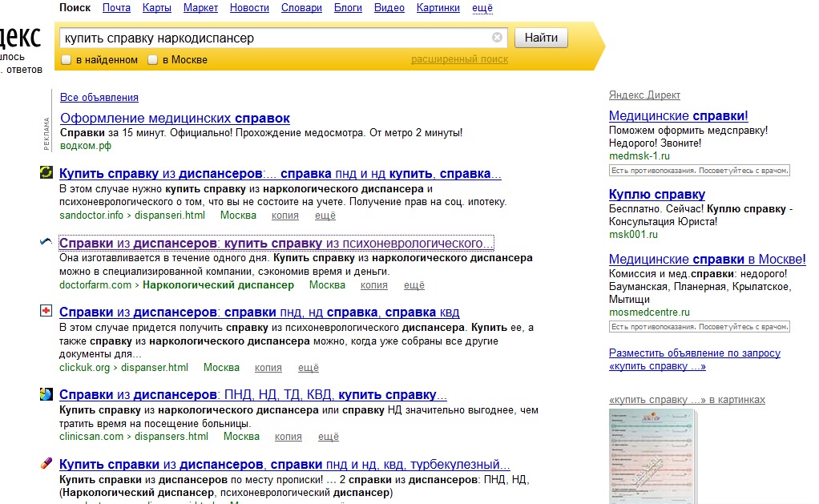Open the ad "Оформление медицинских справок"

pos(175,119)
